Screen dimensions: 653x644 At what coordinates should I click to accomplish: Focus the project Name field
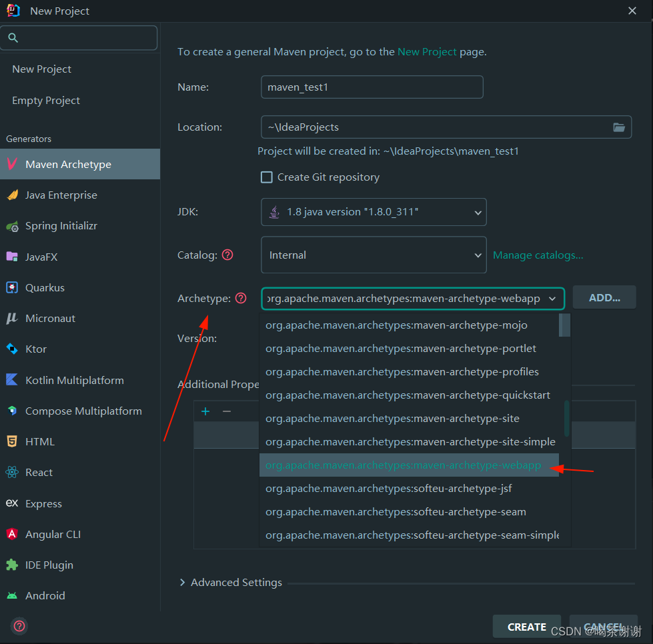click(x=372, y=87)
